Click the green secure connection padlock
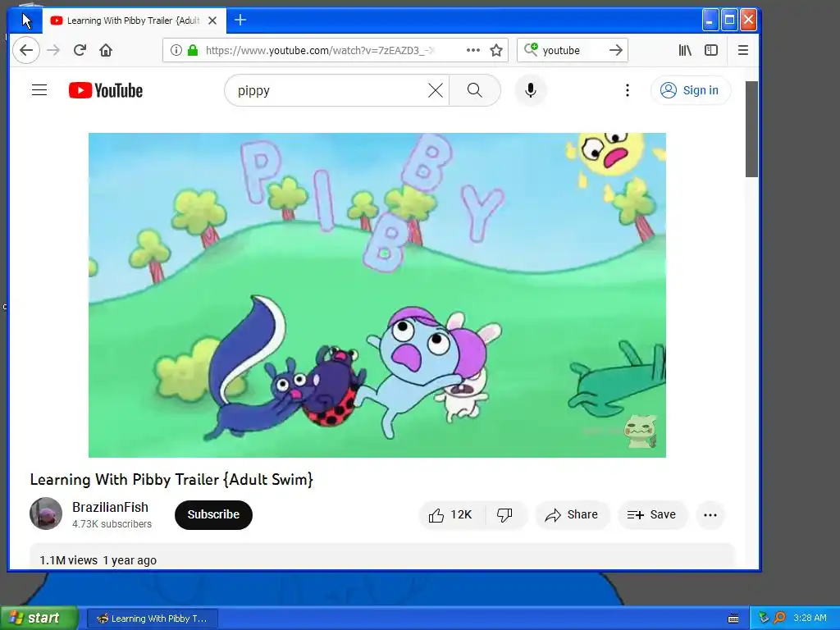Viewport: 840px width, 630px height. click(x=193, y=50)
